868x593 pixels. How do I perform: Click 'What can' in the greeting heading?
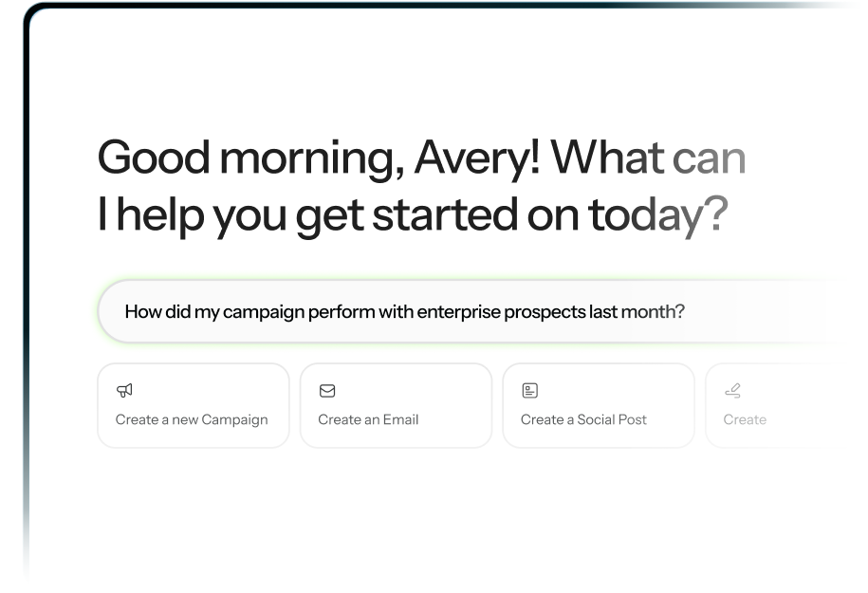tap(648, 158)
